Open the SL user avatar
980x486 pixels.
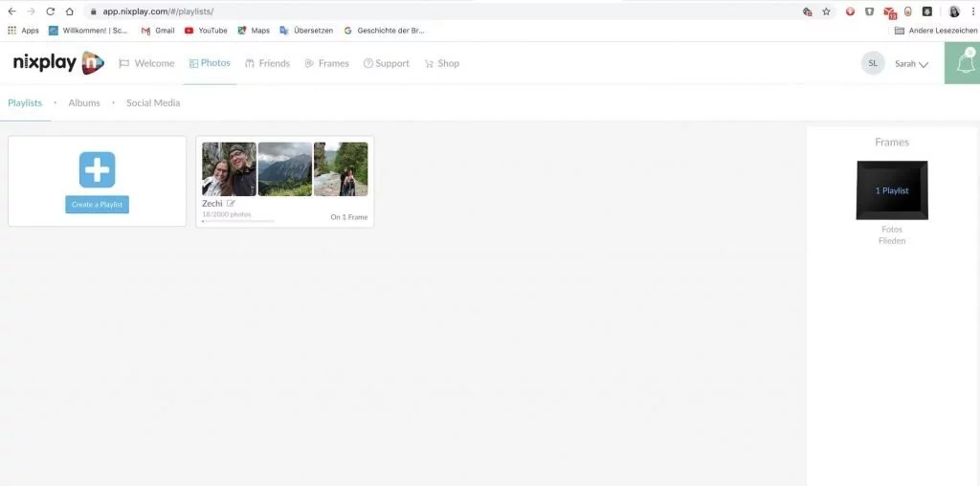click(x=873, y=63)
